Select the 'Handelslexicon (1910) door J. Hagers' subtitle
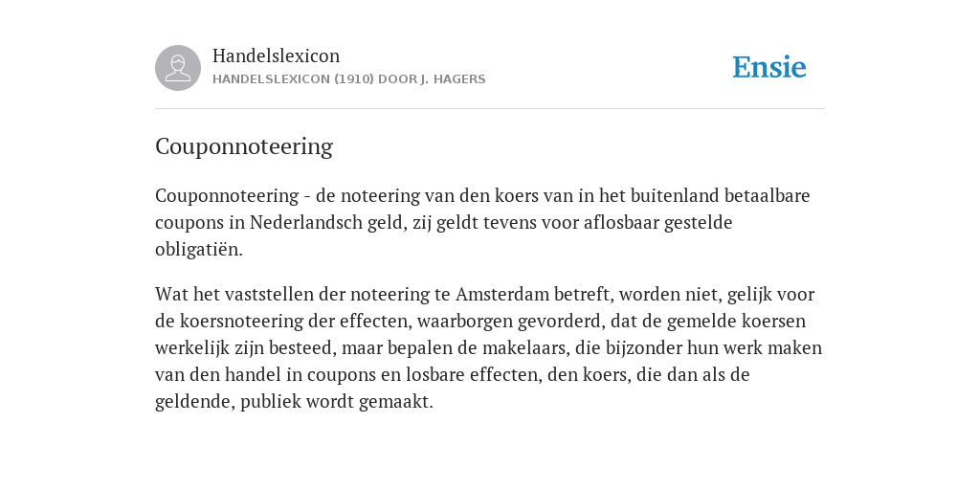This screenshot has height=490, width=980. coord(348,79)
